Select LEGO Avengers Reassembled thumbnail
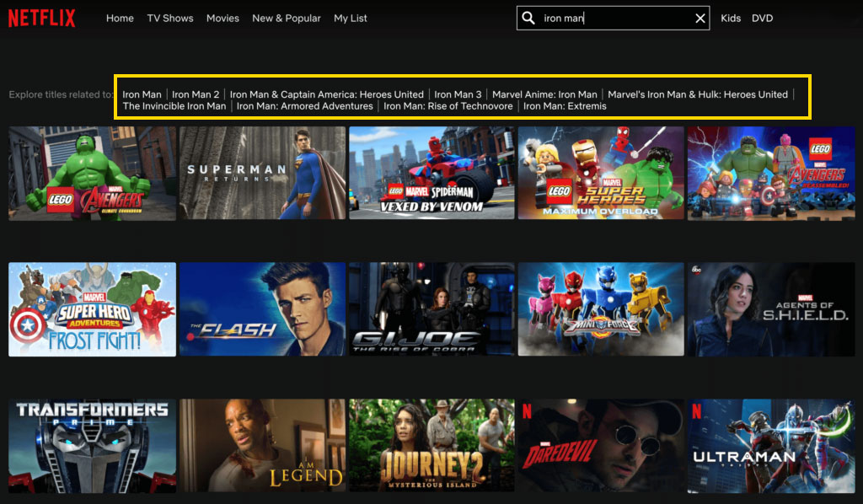Viewport: 863px width, 504px height. coord(771,174)
